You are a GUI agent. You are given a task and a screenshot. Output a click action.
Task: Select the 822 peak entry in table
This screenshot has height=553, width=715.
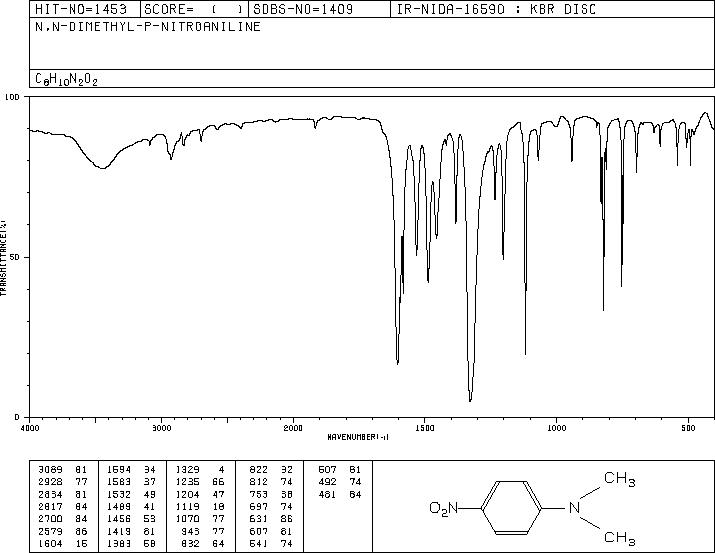click(271, 470)
